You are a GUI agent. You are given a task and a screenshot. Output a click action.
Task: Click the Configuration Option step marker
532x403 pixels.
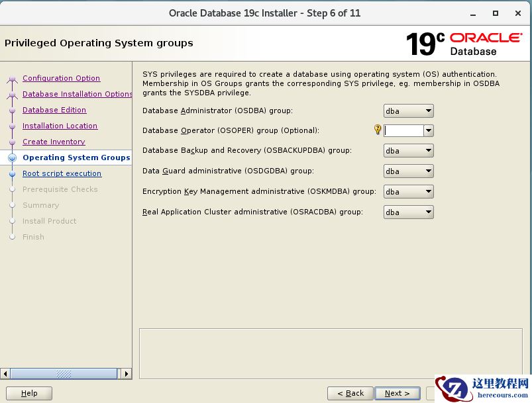click(13, 79)
